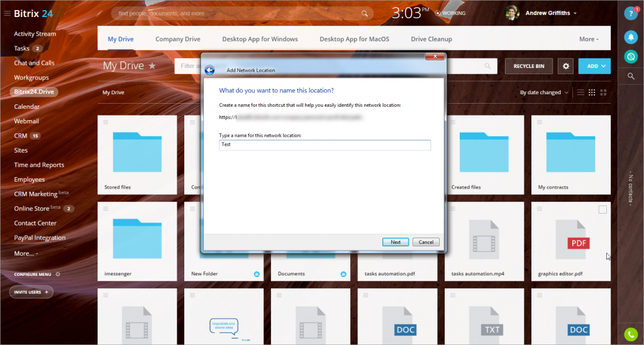
Task: Switch to list view layout icon
Action: [580, 92]
